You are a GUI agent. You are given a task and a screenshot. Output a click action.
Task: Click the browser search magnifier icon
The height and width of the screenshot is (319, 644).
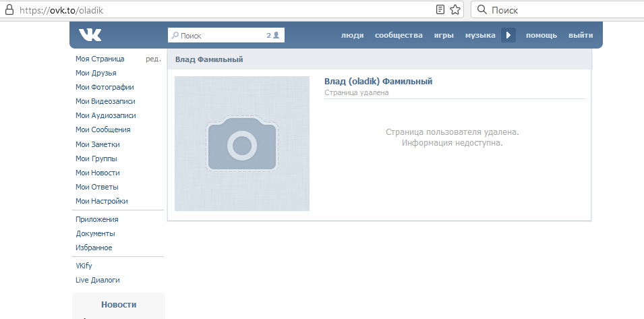tap(482, 10)
